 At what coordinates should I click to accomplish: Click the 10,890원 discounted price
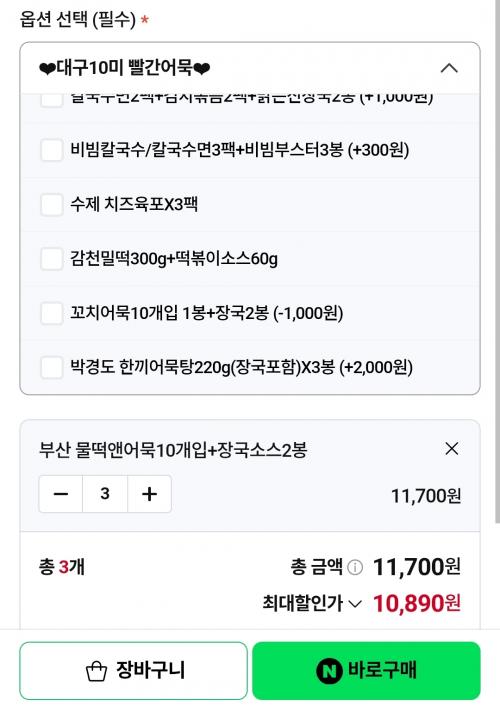[x=416, y=603]
